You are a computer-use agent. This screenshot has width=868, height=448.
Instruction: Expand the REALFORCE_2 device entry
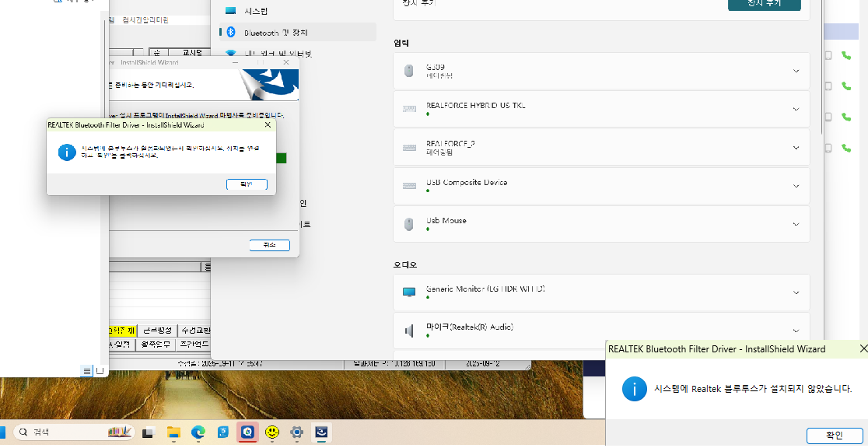pyautogui.click(x=796, y=148)
